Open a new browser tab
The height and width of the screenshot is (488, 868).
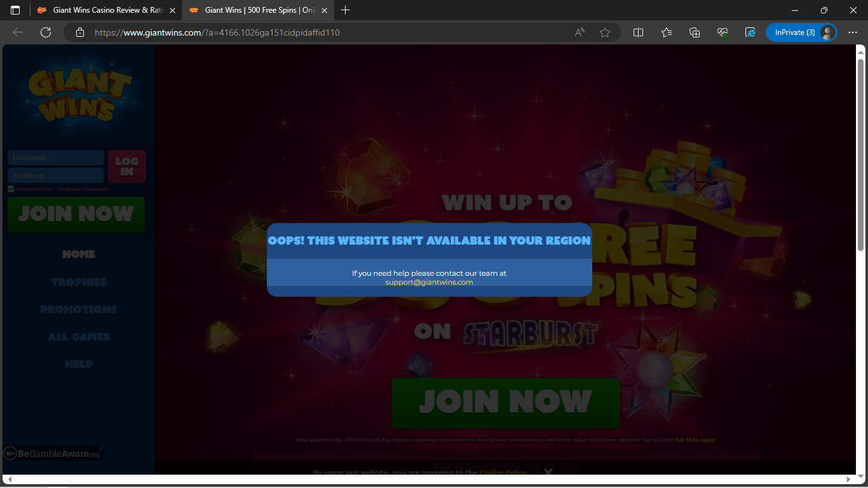[x=346, y=10]
